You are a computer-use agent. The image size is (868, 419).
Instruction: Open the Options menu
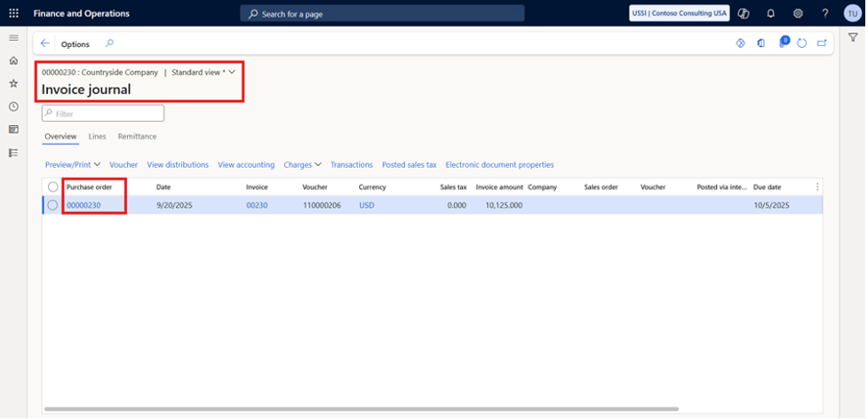tap(76, 44)
